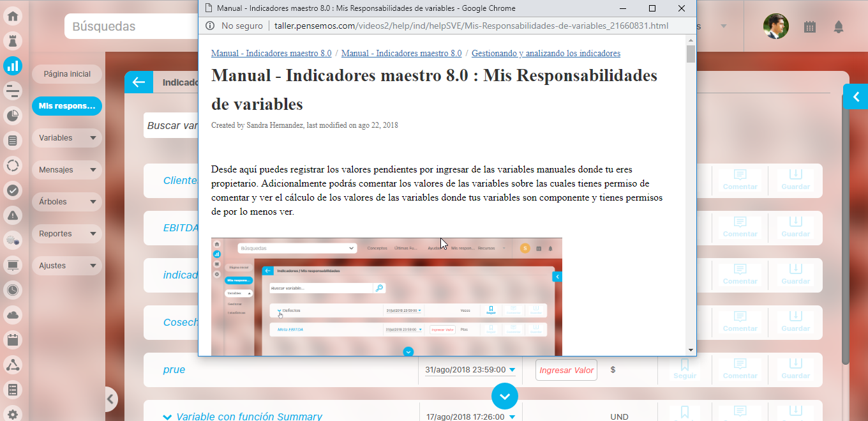868x421 pixels.
Task: Click the cloud icon in left sidebar
Action: pyautogui.click(x=13, y=314)
